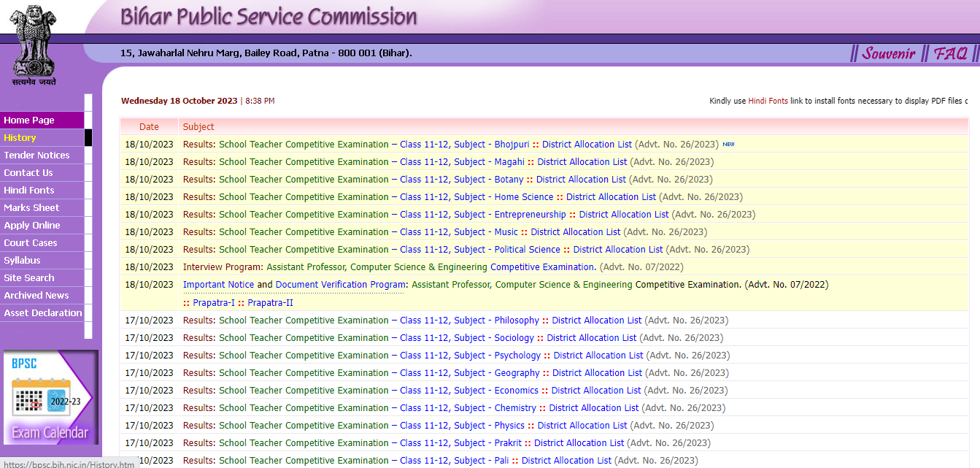Open District Allocation List for Home Science
This screenshot has width=980, height=468.
click(x=611, y=197)
